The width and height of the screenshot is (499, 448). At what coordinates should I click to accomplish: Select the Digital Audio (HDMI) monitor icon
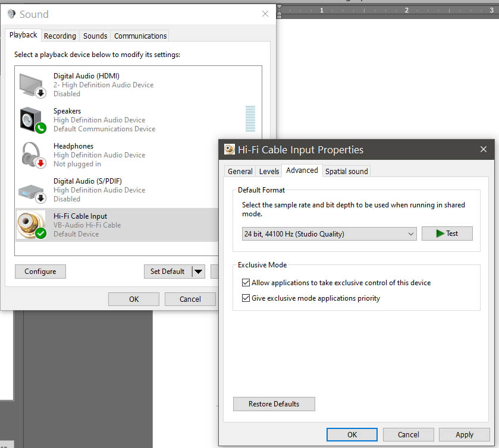33,85
